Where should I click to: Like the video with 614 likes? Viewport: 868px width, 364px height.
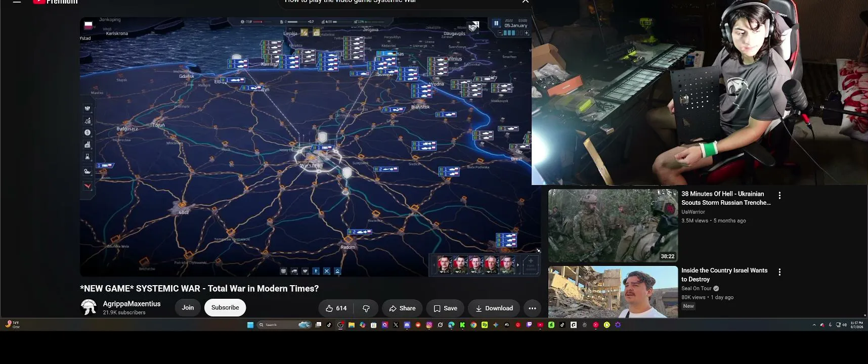336,308
